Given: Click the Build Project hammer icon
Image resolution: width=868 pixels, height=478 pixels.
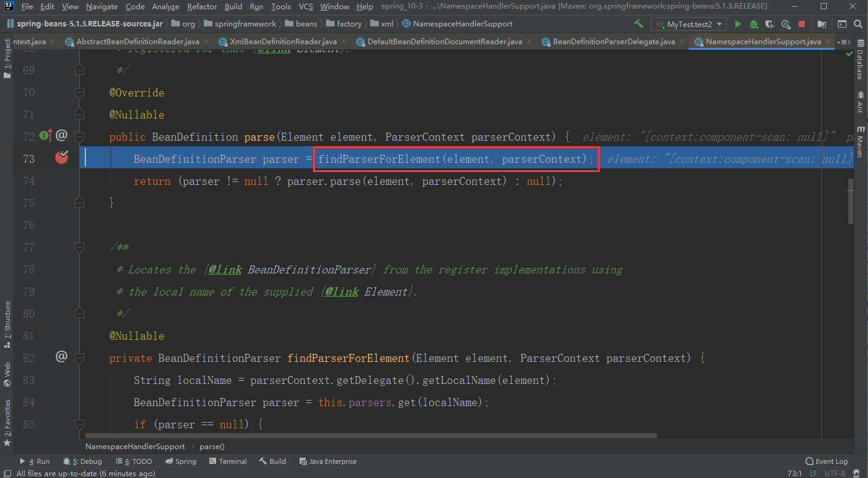Looking at the screenshot, I should click(639, 24).
